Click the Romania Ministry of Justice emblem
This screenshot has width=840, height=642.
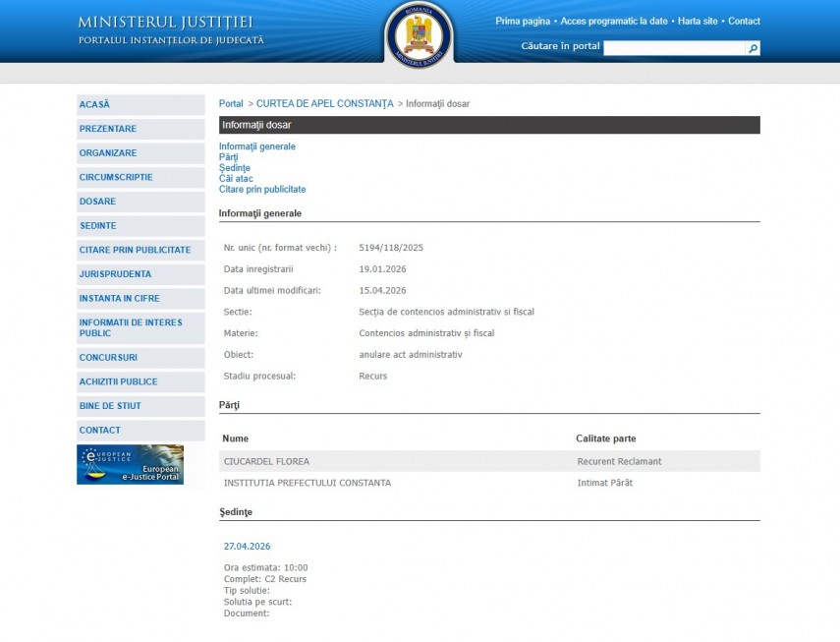click(420, 35)
